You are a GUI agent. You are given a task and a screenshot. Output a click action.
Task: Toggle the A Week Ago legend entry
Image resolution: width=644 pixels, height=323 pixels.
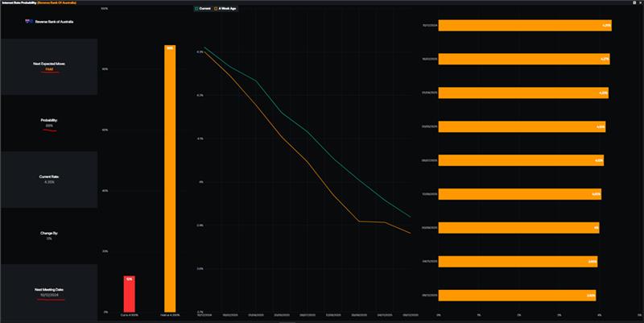(x=225, y=8)
